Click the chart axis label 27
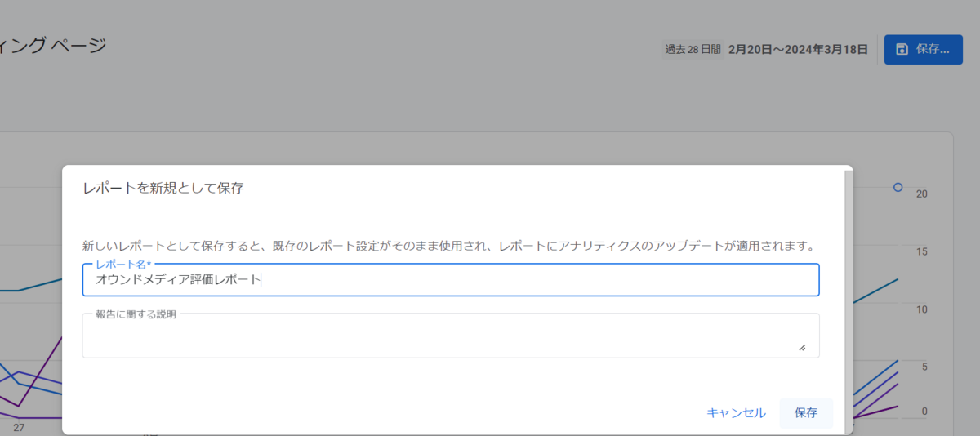The height and width of the screenshot is (436, 980). 19,427
